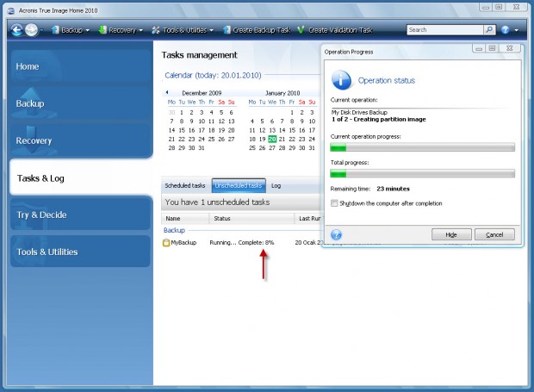Viewport: 534px width, 392px height.
Task: Open the Backup sidebar section
Action: click(81, 103)
